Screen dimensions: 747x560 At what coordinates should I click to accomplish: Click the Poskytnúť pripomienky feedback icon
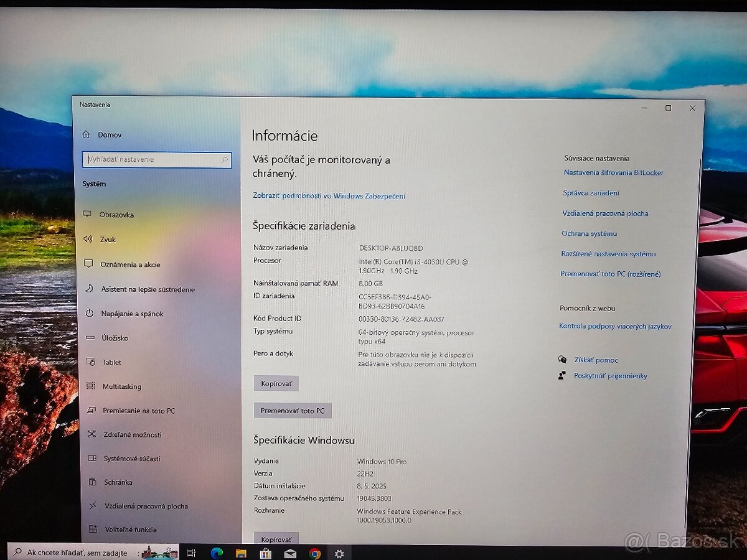562,376
